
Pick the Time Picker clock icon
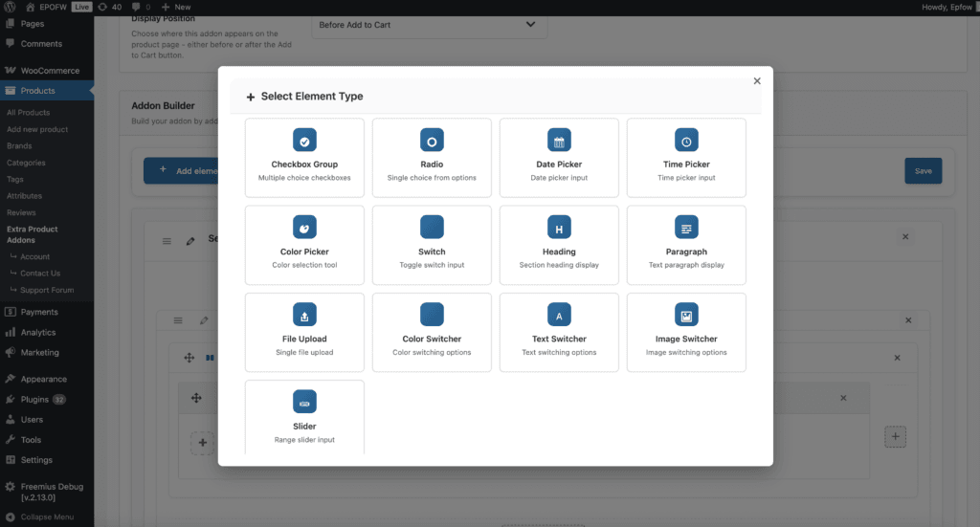click(x=686, y=141)
